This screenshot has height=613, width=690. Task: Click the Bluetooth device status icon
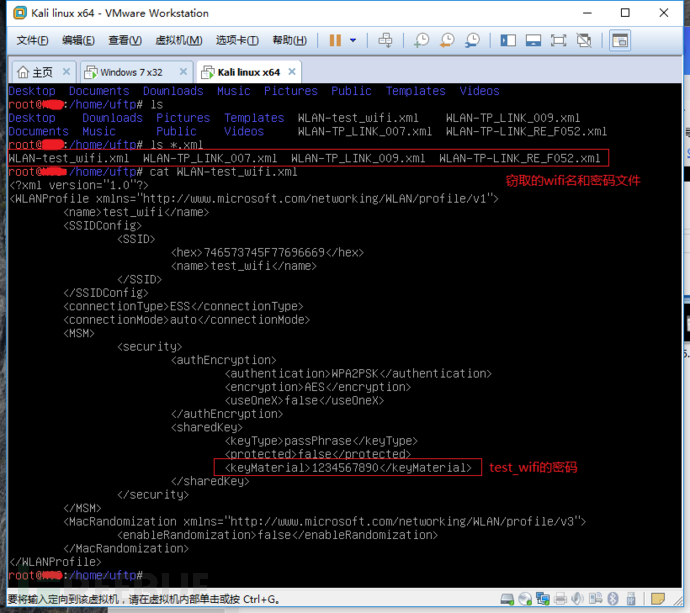click(613, 599)
